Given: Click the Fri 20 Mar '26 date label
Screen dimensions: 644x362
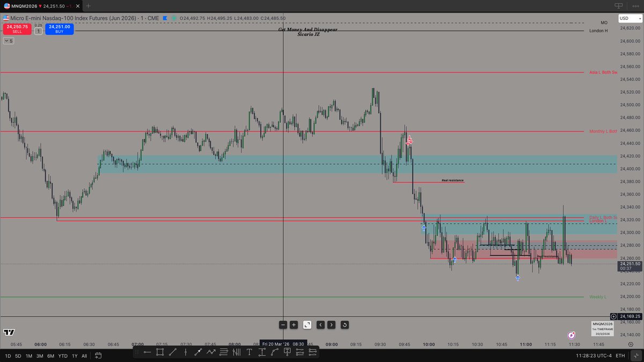Looking at the screenshot, I should [x=283, y=344].
